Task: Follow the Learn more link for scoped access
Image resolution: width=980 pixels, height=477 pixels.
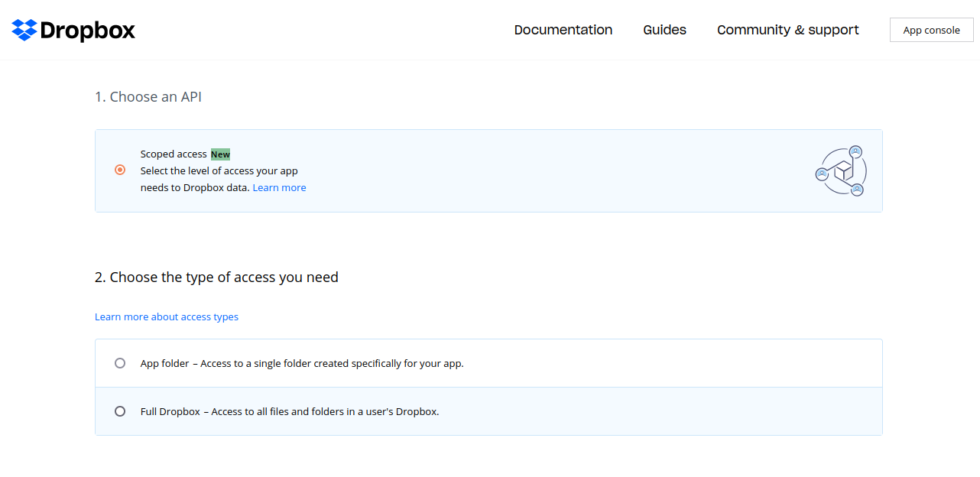Action: coord(279,187)
